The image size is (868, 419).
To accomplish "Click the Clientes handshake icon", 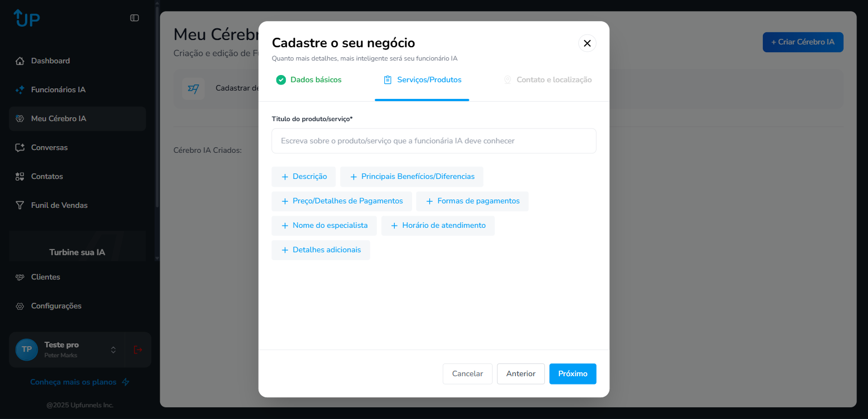I will 20,277.
